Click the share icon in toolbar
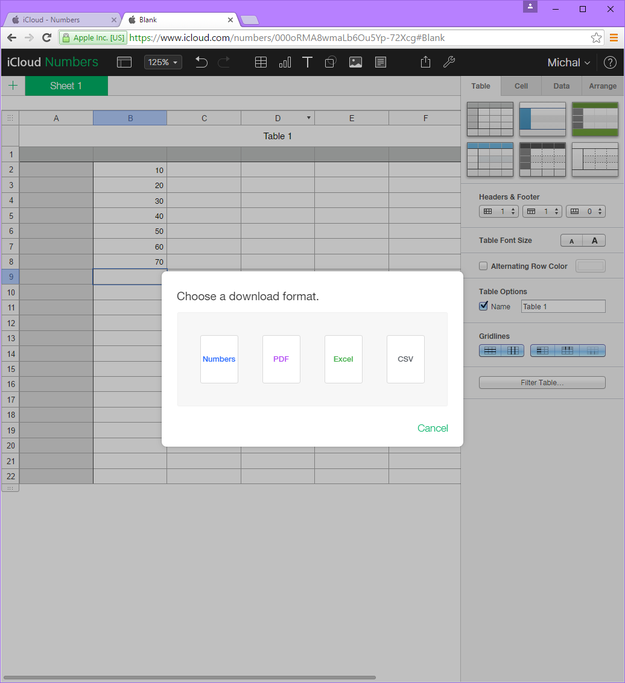Viewport: 625px width, 683px height. point(426,62)
